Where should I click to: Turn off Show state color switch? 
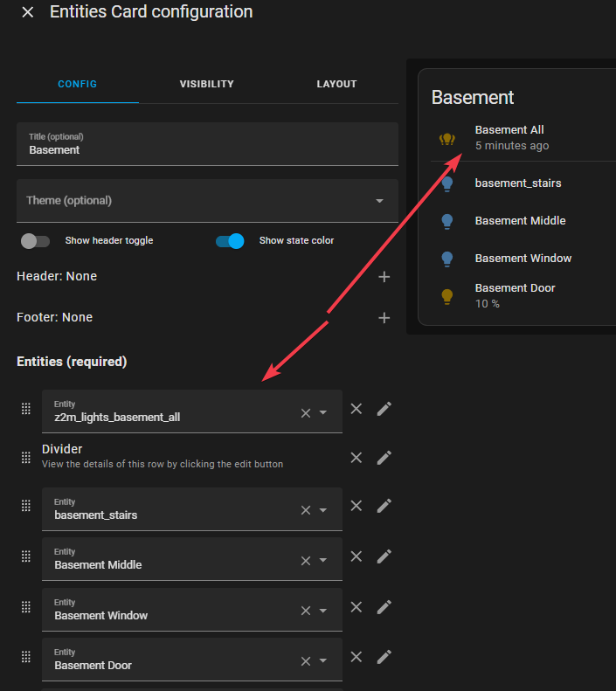click(230, 241)
